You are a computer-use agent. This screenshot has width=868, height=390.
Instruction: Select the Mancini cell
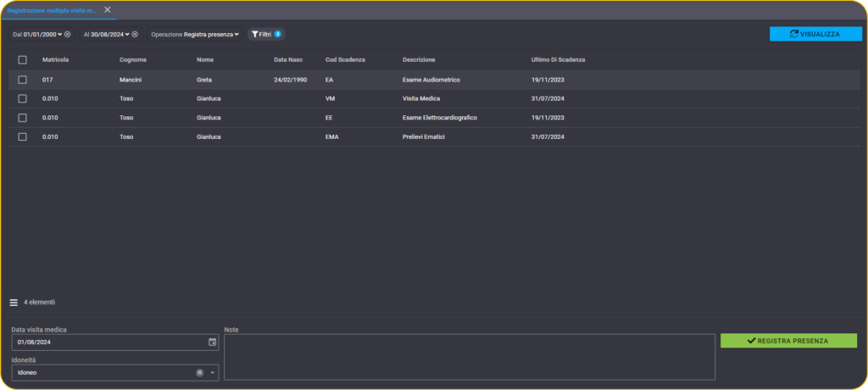(131, 80)
